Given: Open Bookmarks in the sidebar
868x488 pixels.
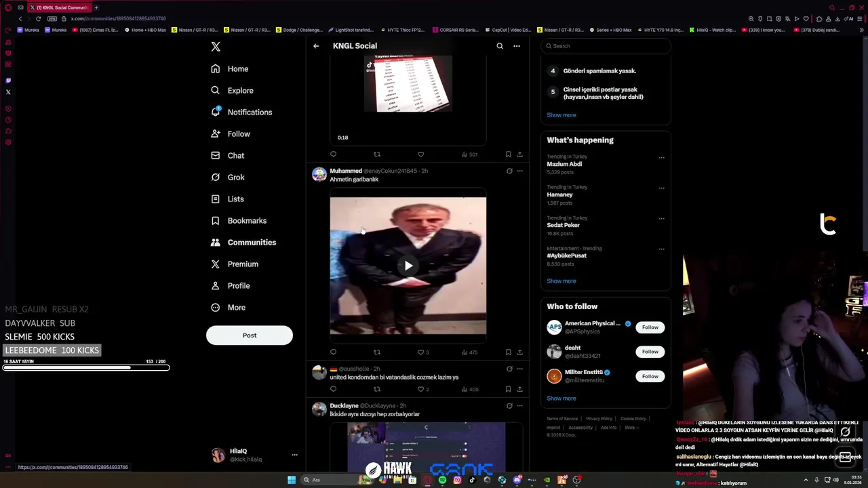Looking at the screenshot, I should (x=239, y=220).
